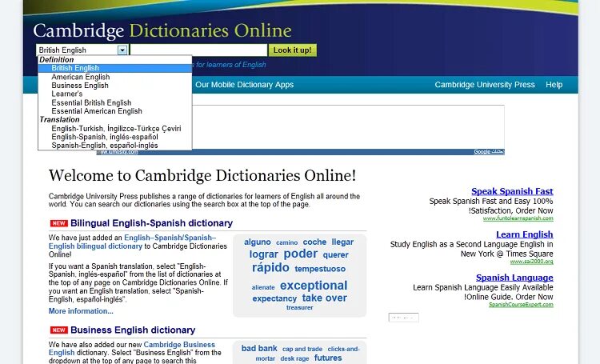Click 'futures' in business cloud
Image resolution: width=600 pixels, height=364 pixels.
point(328,358)
